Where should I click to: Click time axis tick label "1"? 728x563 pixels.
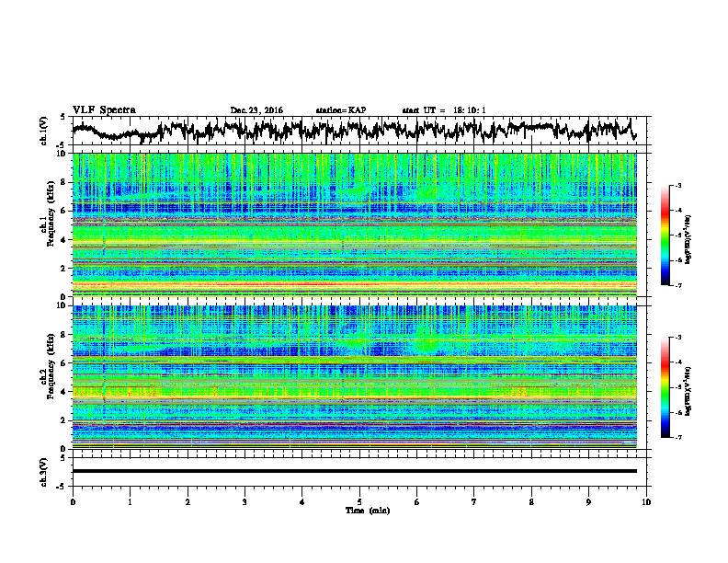pos(130,502)
